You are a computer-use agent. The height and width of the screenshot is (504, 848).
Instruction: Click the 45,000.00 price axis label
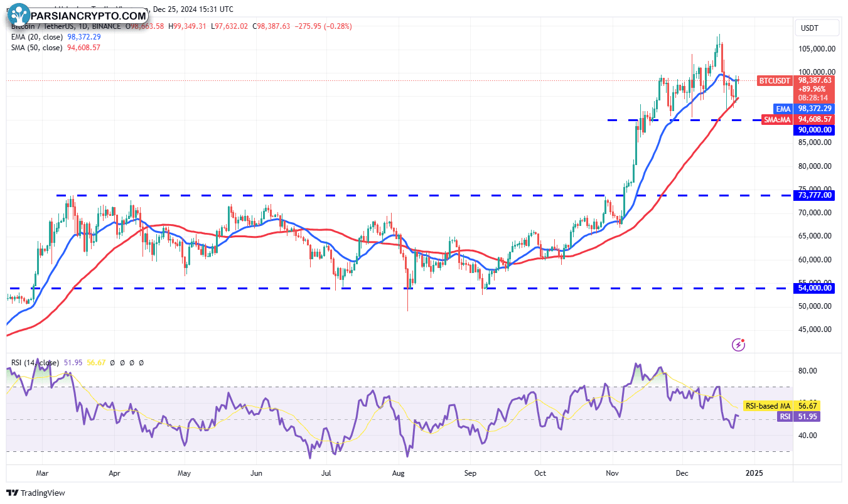pyautogui.click(x=815, y=329)
